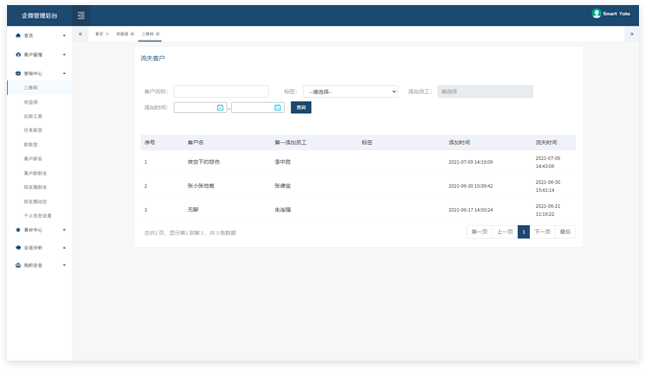Click the star icon for 素材中心
Image resolution: width=646 pixels, height=370 pixels.
(x=18, y=230)
